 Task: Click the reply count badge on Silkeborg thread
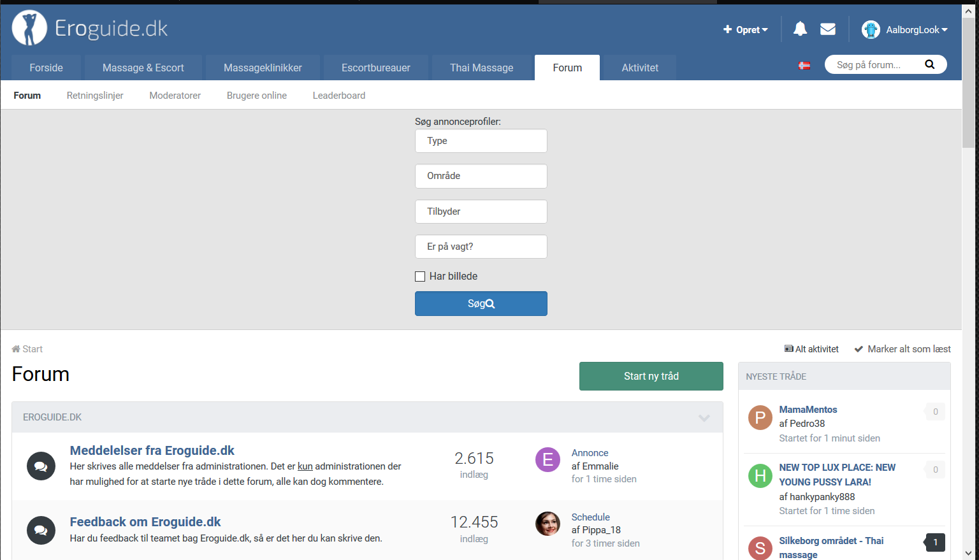[935, 542]
